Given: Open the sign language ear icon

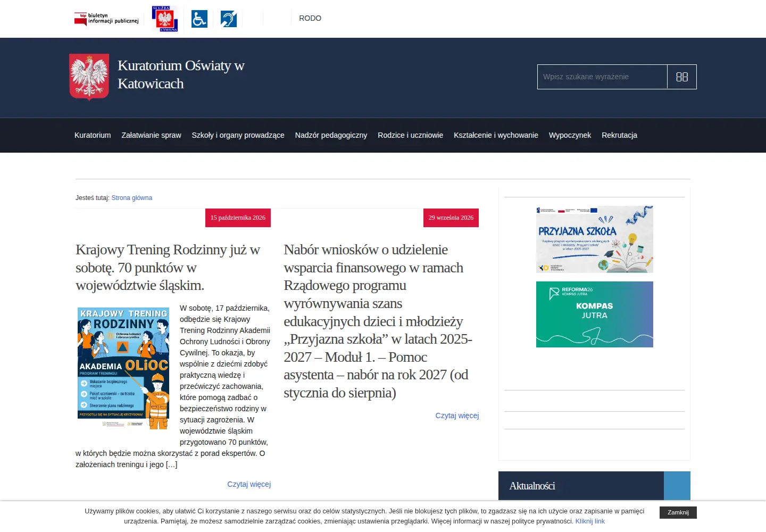Looking at the screenshot, I should pos(229,19).
